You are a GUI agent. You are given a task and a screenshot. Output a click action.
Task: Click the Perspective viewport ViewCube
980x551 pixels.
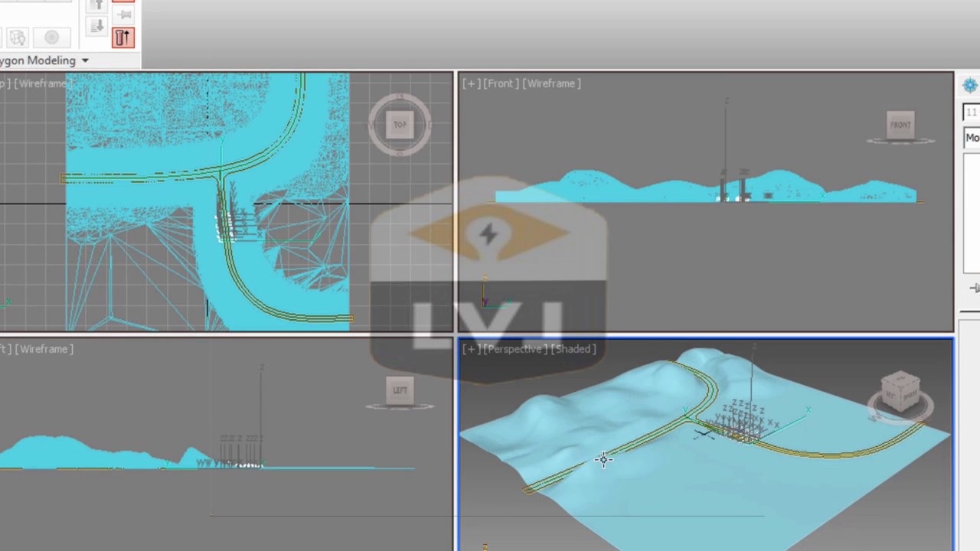click(x=900, y=392)
